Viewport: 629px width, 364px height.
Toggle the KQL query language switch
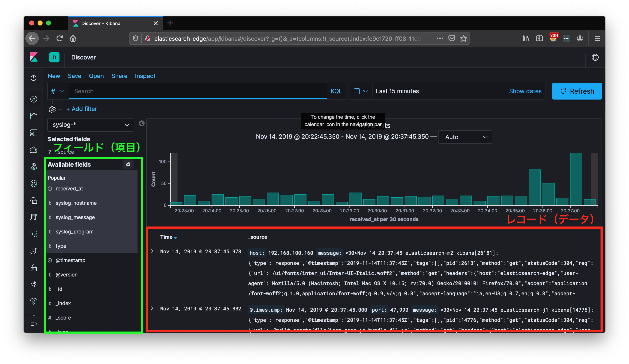coord(336,91)
